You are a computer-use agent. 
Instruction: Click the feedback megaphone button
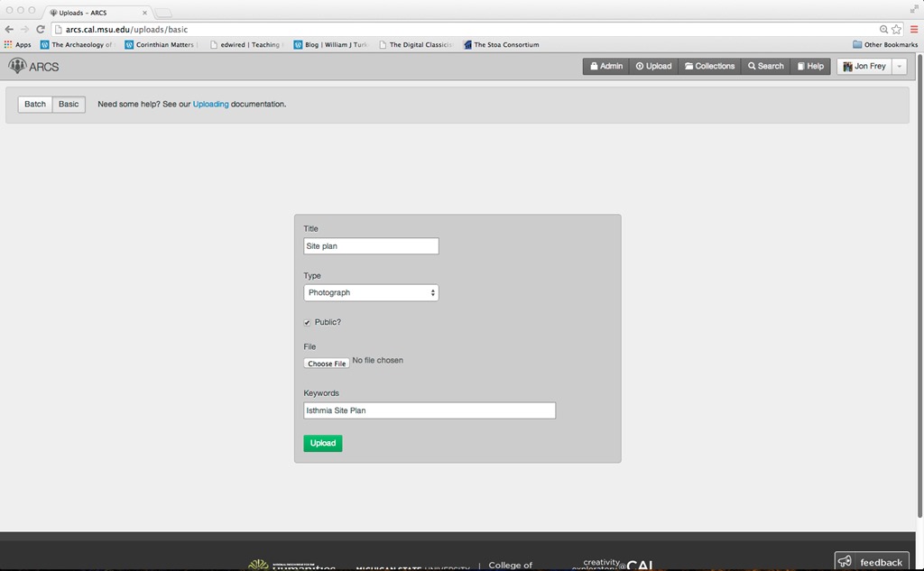pyautogui.click(x=871, y=562)
